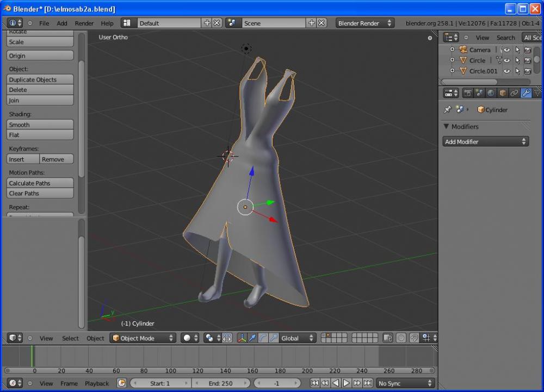Expand the Camera tree item
Viewport: 544px width, 392px height.
tap(452, 49)
